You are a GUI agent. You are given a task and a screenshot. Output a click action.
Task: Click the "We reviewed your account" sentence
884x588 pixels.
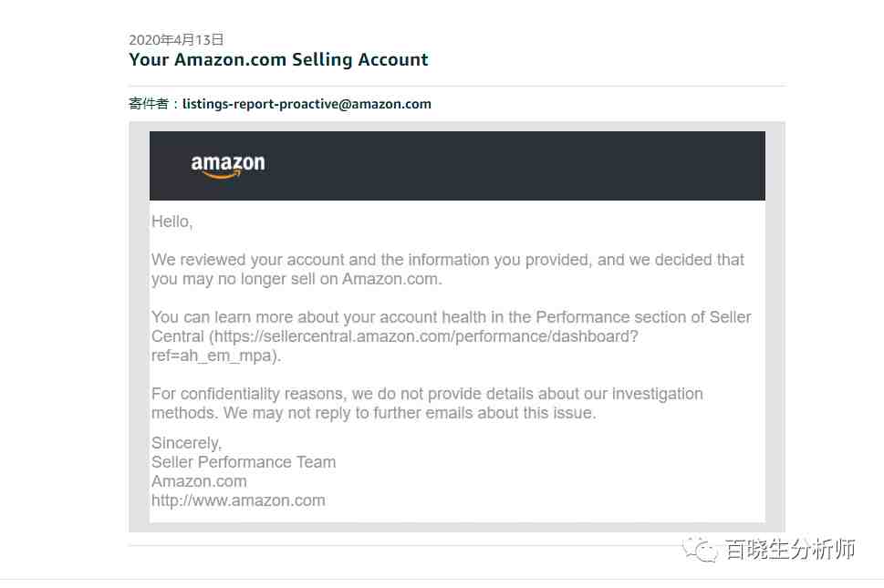pyautogui.click(x=448, y=260)
